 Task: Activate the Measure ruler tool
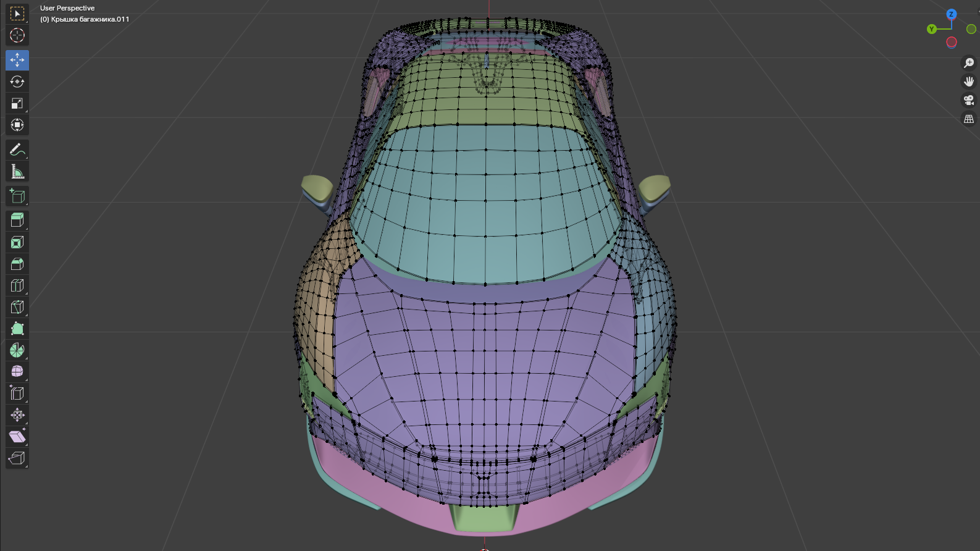click(17, 172)
